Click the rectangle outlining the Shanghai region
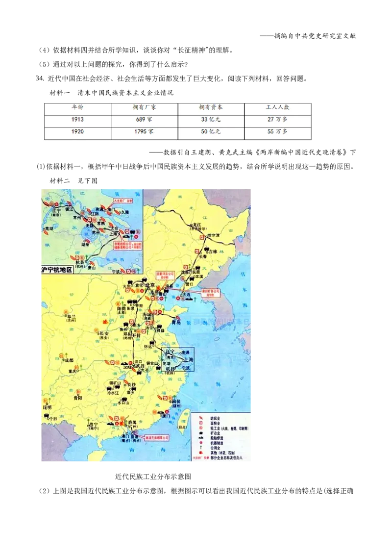 178,348
